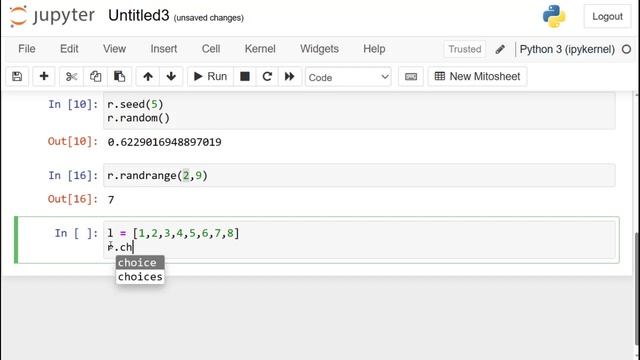This screenshot has width=640, height=360.
Task: Open the View menu
Action: (114, 49)
